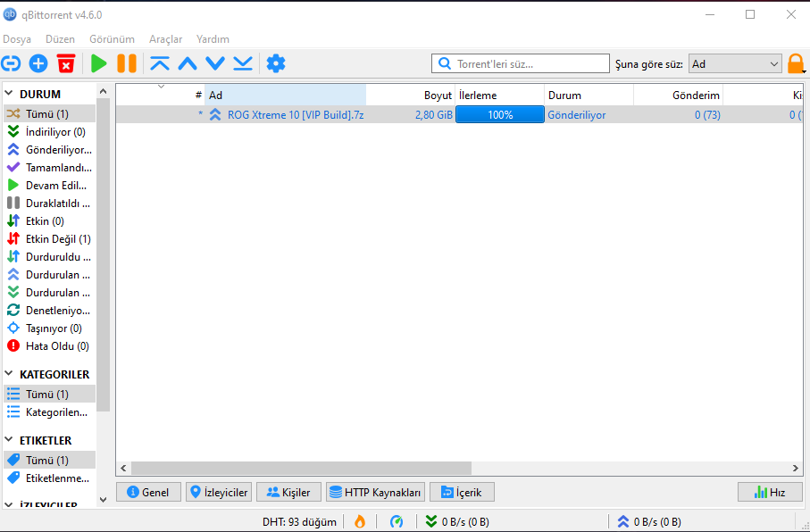This screenshot has width=810, height=532.
Task: Pause torrents with the orange pause icon
Action: click(x=127, y=63)
